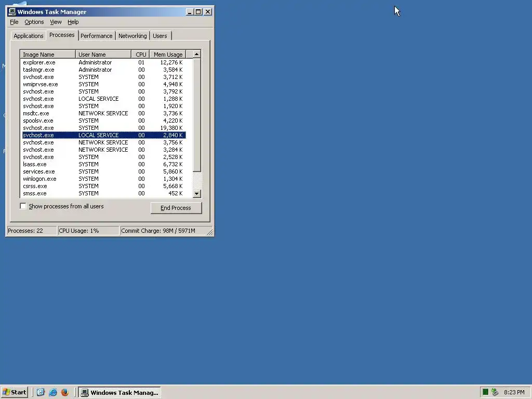Click the network connection tray icon

tap(495, 392)
